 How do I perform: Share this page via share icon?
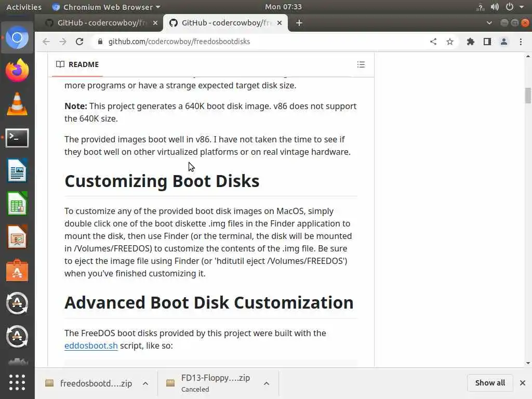point(433,42)
